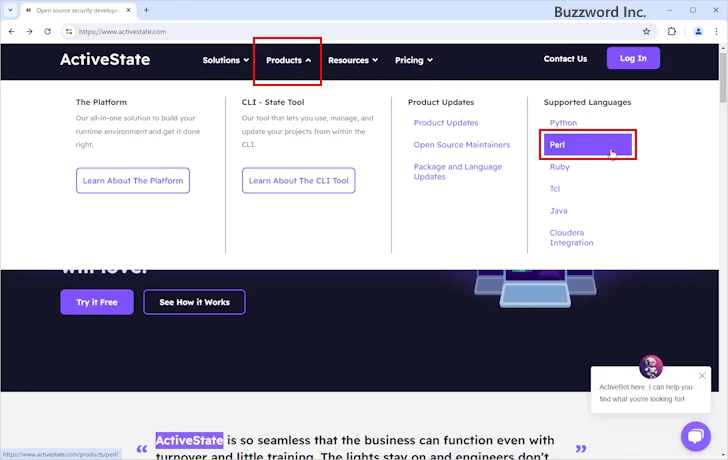Select Ruby under Supported Languages
The height and width of the screenshot is (460, 728).
coord(559,167)
